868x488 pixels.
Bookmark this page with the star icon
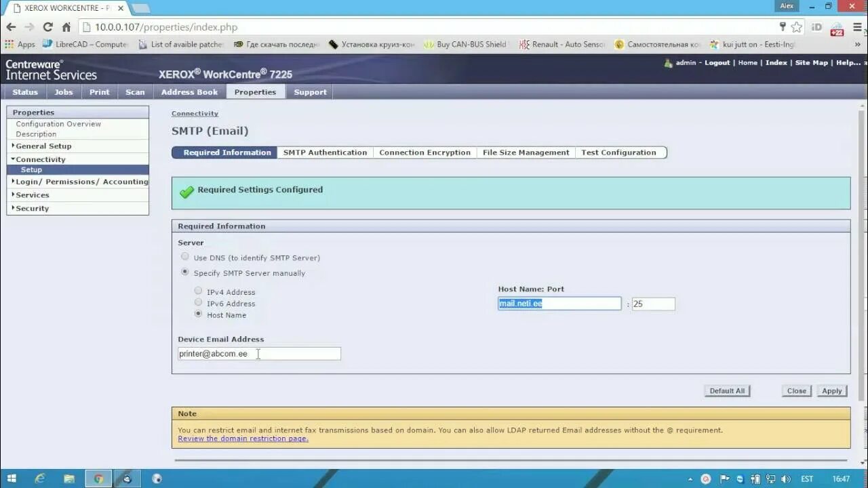797,27
